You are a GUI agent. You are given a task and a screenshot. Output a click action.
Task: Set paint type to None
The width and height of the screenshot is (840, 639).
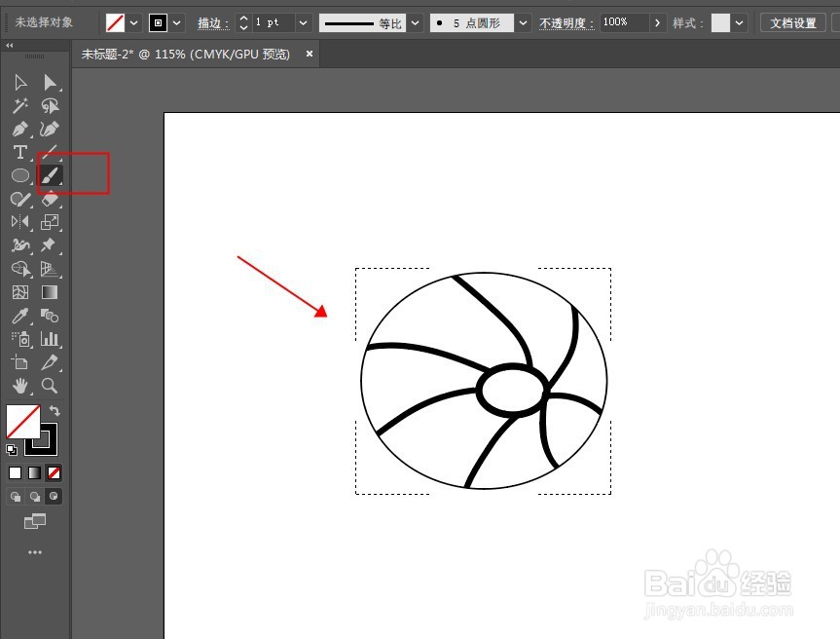[x=54, y=472]
